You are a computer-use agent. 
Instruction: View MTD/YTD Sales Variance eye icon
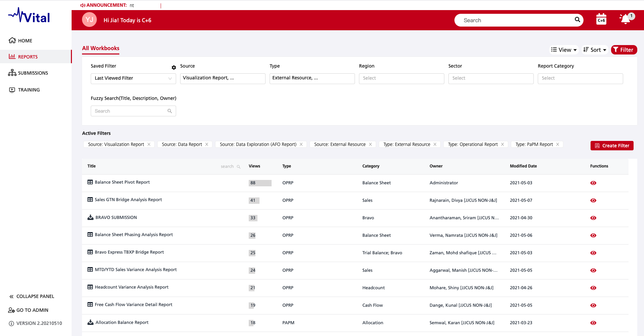tap(593, 270)
